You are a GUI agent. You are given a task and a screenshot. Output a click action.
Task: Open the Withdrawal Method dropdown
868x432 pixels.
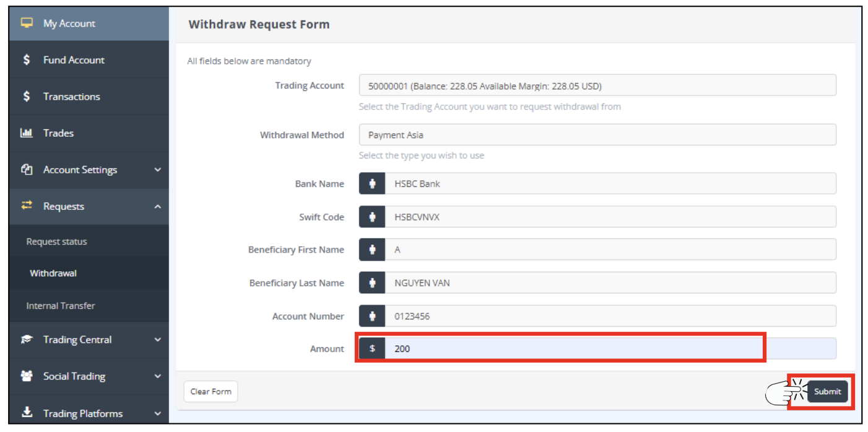coord(597,135)
